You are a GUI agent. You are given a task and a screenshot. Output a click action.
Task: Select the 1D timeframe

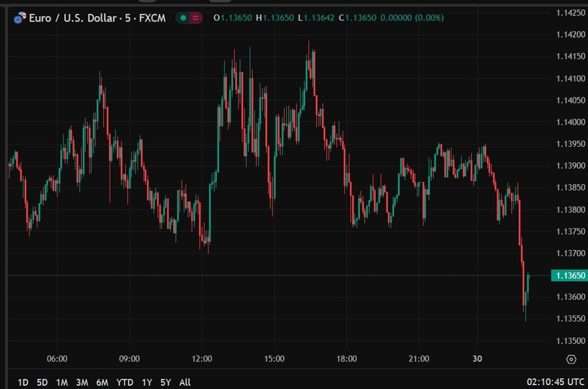click(24, 382)
